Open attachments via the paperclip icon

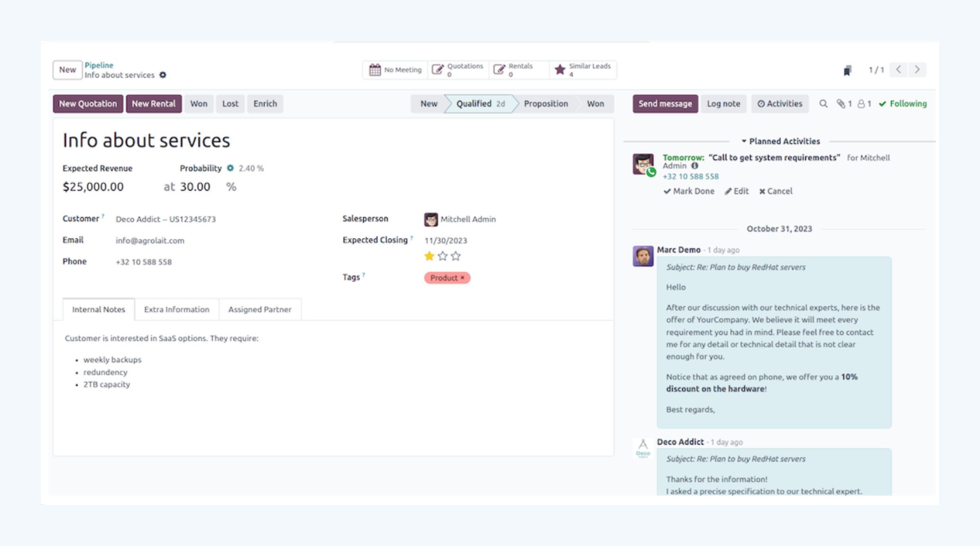(844, 104)
